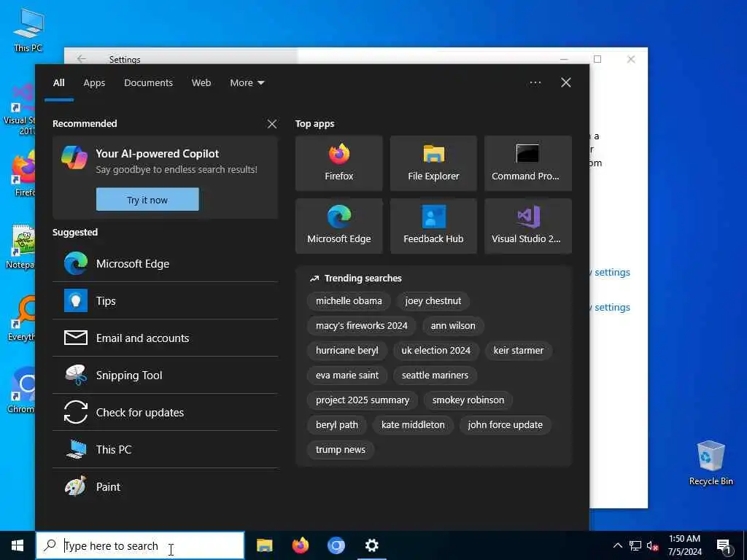
Task: Choose hurricane beryl trending search
Action: point(347,351)
